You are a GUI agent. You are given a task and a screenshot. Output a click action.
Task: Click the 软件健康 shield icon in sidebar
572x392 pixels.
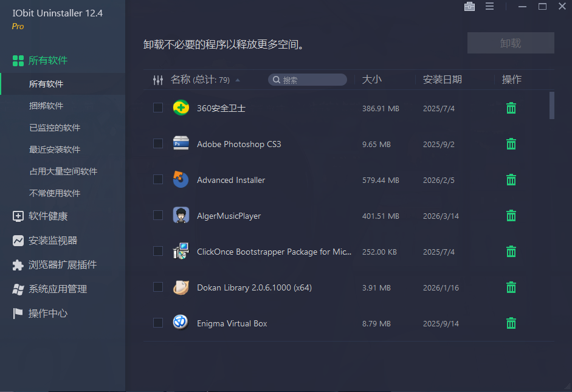18,216
